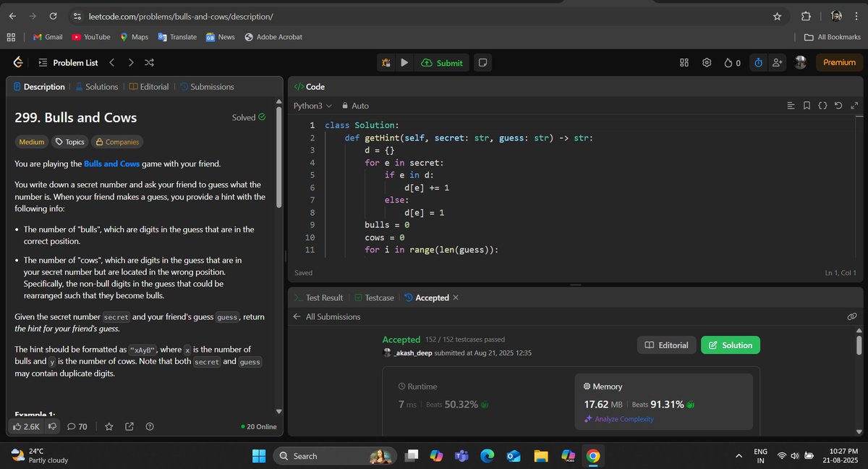Screen dimensions: 868x469
Task: Show hidden system tray icons
Action: [x=739, y=456]
